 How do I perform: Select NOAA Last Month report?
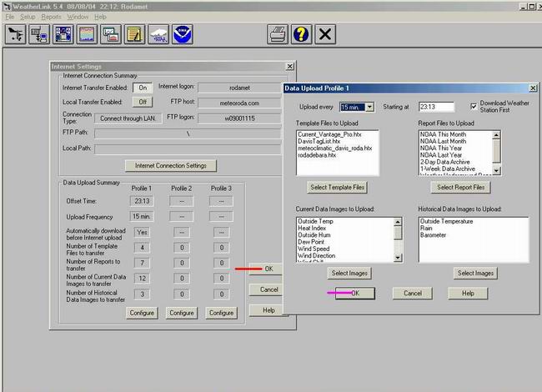point(443,142)
